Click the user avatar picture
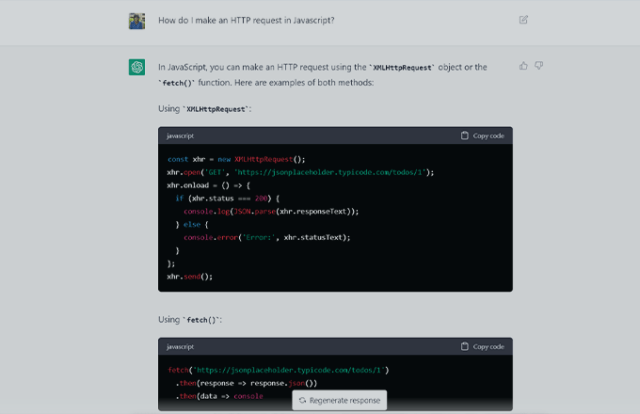 point(137,21)
